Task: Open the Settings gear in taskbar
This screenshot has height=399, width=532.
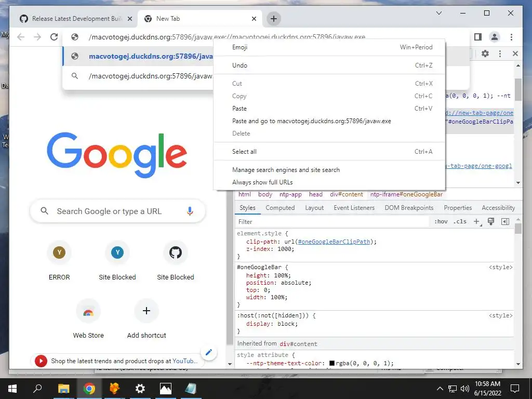Action: (140, 389)
